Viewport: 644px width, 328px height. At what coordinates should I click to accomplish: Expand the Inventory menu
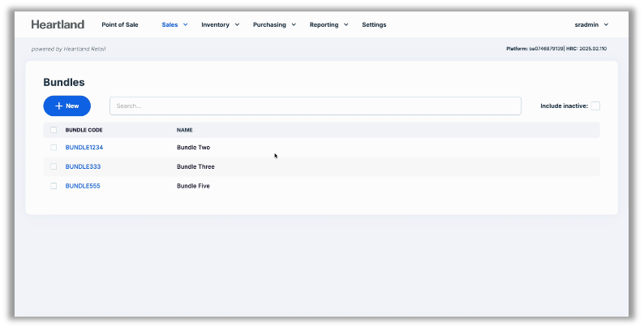220,24
